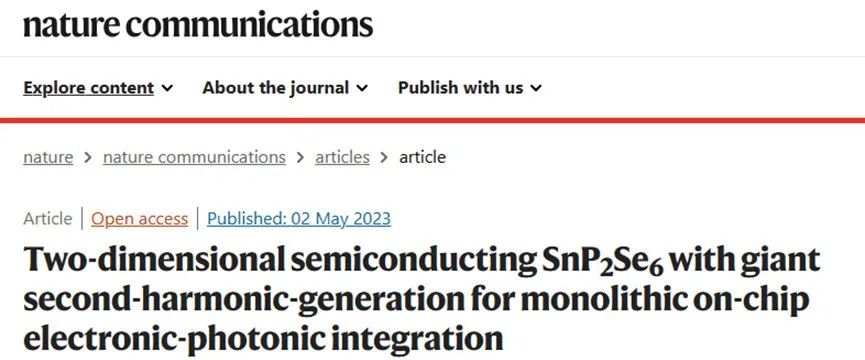
Task: Navigate to articles breadcrumb link
Action: click(342, 157)
